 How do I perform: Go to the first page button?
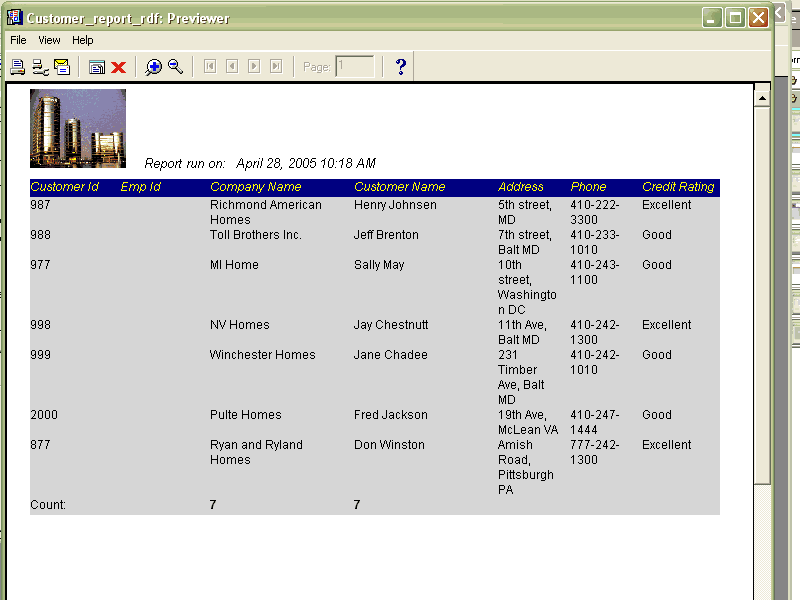click(210, 67)
